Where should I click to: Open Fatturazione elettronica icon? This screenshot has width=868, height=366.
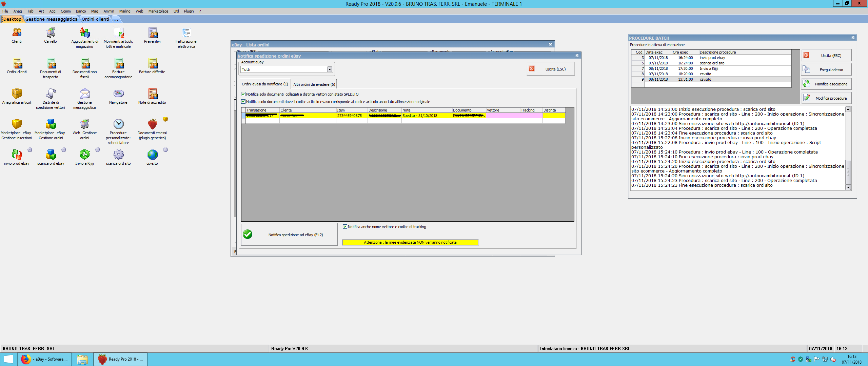(x=186, y=33)
